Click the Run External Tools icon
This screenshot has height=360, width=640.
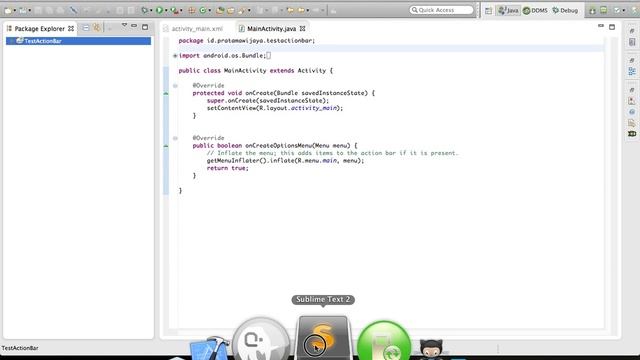pos(175,10)
